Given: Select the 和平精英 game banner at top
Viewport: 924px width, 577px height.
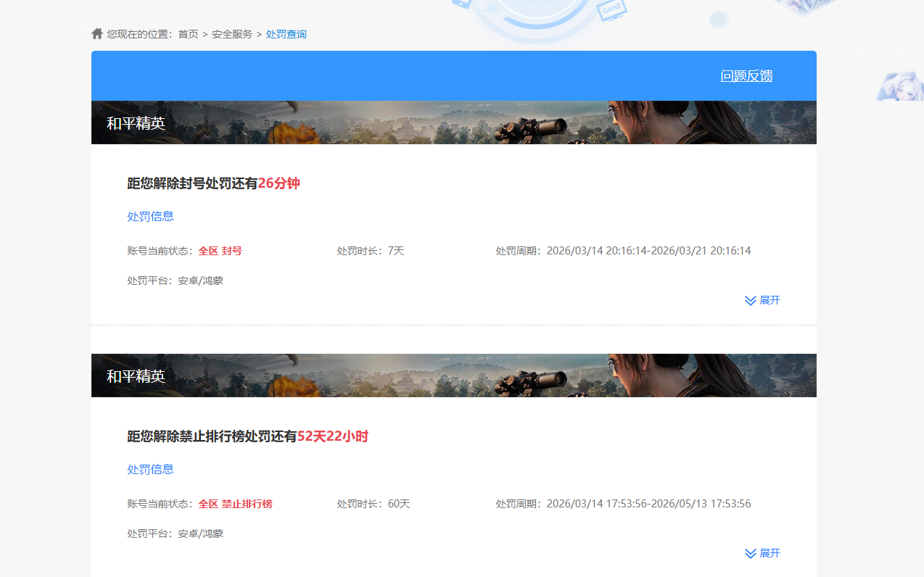Looking at the screenshot, I should click(x=453, y=122).
